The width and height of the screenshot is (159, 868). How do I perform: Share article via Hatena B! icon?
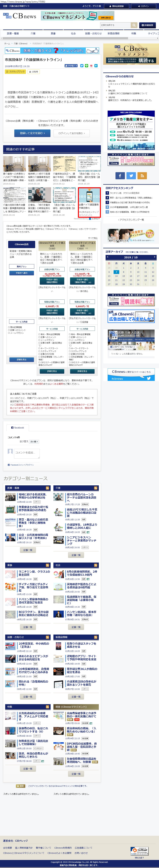[96, 66]
